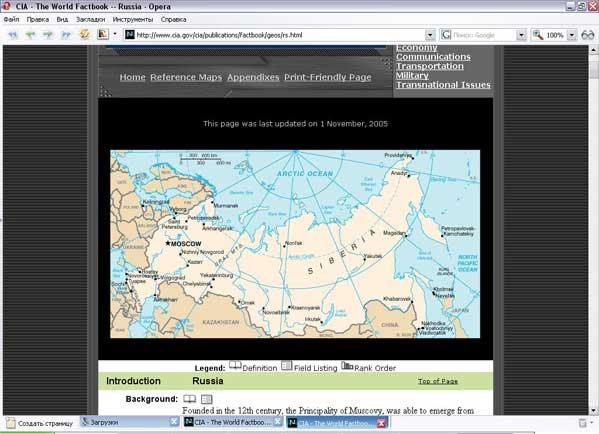Open the 100% zoom level dropdown
599x434 pixels.
572,35
